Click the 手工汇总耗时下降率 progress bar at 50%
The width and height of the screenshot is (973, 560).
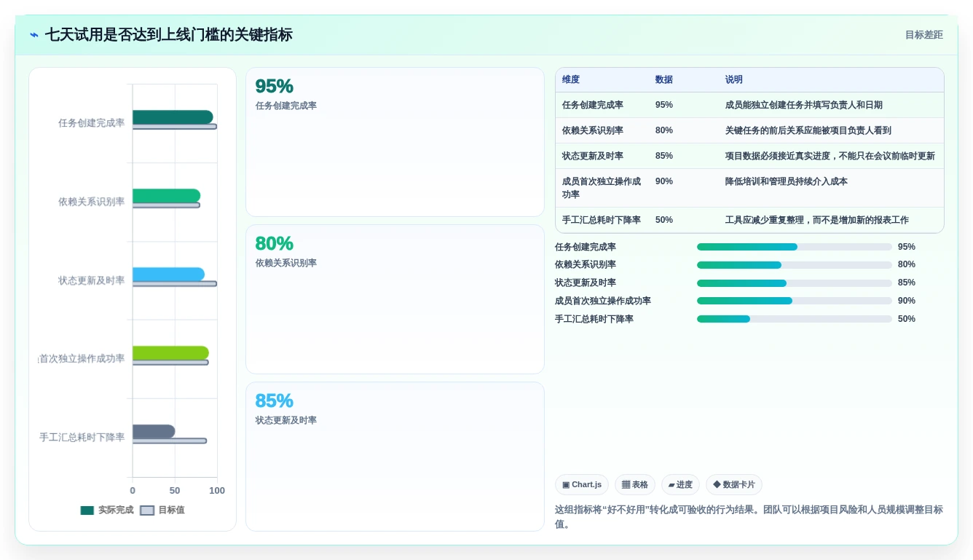(795, 319)
